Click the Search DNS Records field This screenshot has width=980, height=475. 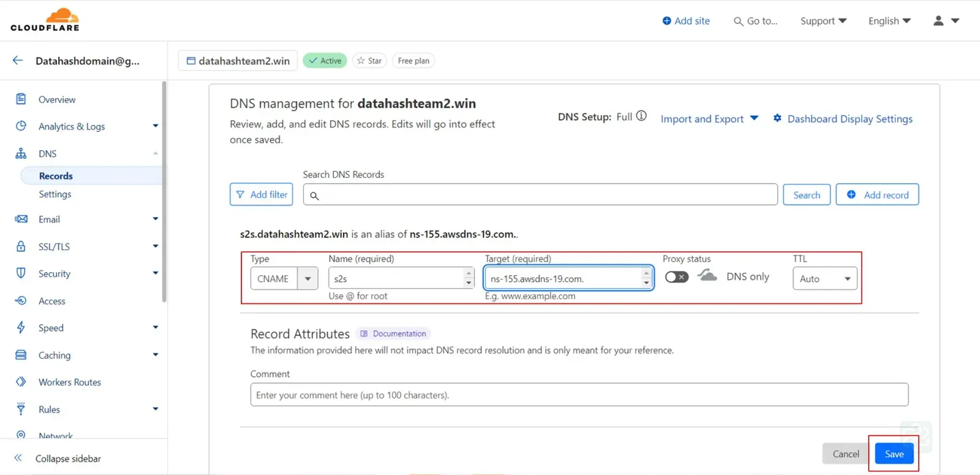click(x=540, y=195)
